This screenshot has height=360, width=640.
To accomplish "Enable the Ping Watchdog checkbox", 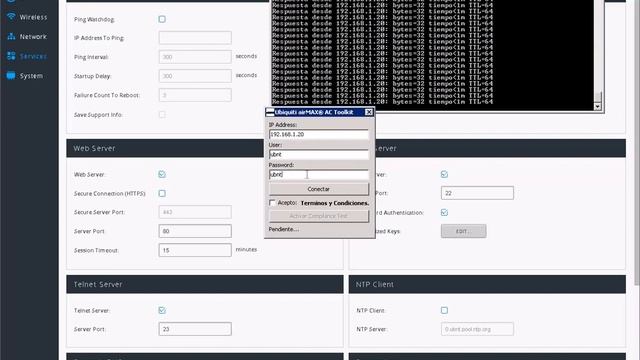I will point(162,19).
